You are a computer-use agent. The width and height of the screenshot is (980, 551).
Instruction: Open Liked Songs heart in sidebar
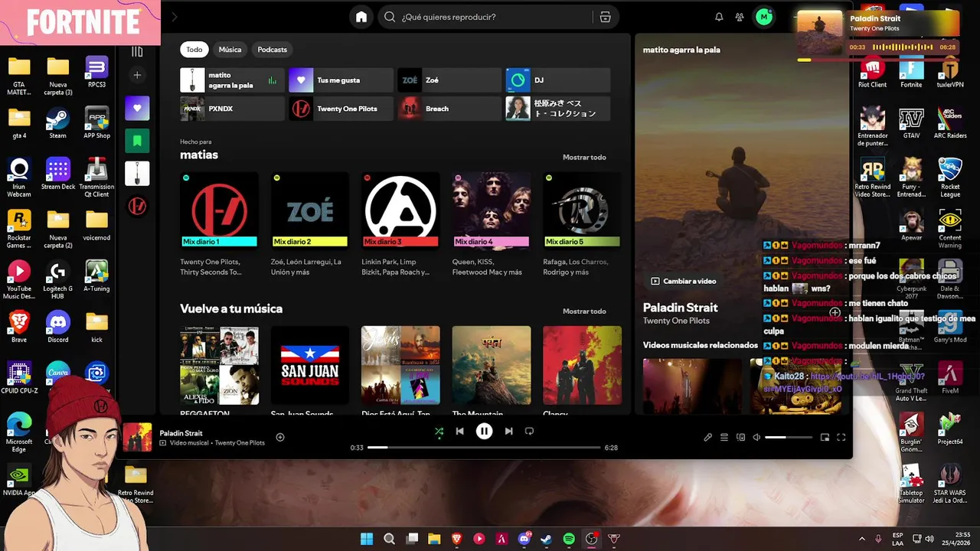point(137,109)
